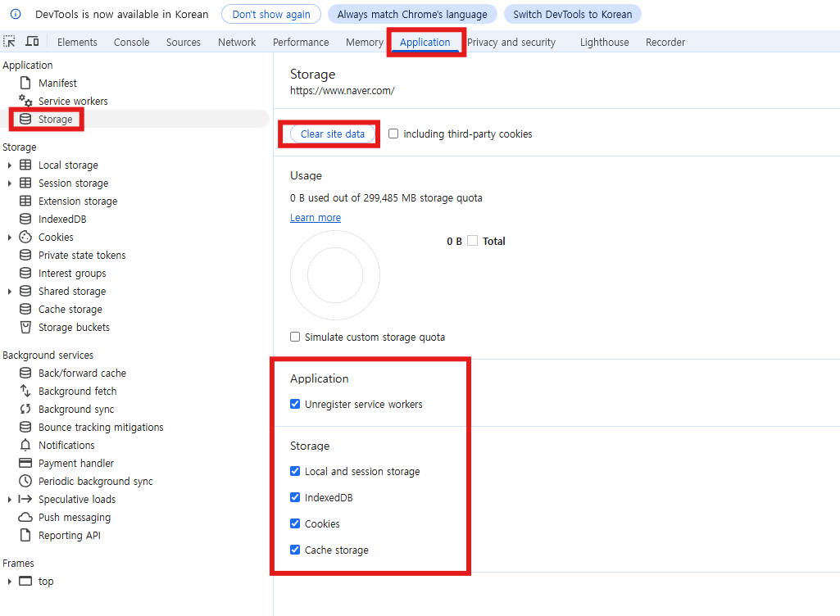Tick Simulate custom storage quota checkbox
The image size is (840, 616).
tap(295, 337)
